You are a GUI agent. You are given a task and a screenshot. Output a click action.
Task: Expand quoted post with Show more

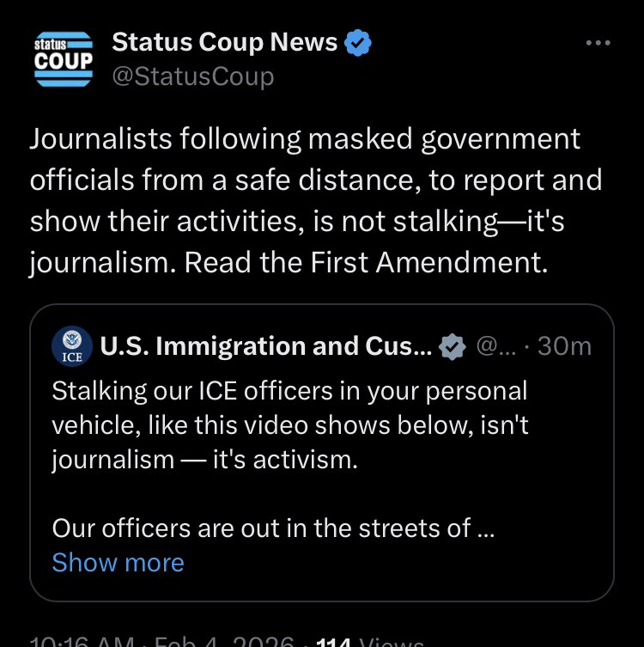(118, 562)
